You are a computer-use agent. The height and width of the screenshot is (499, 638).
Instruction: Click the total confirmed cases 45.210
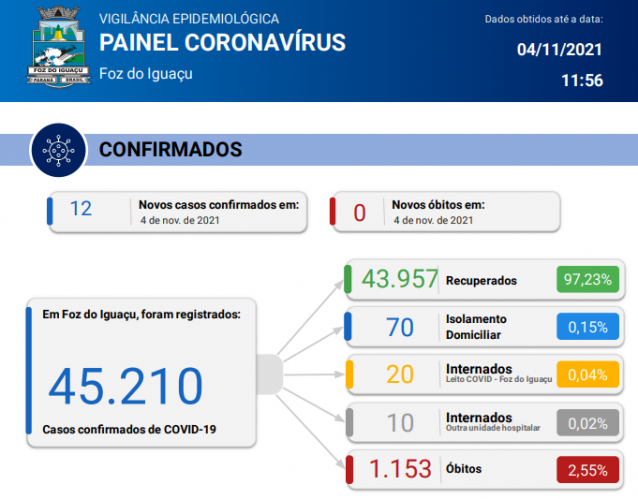125,386
